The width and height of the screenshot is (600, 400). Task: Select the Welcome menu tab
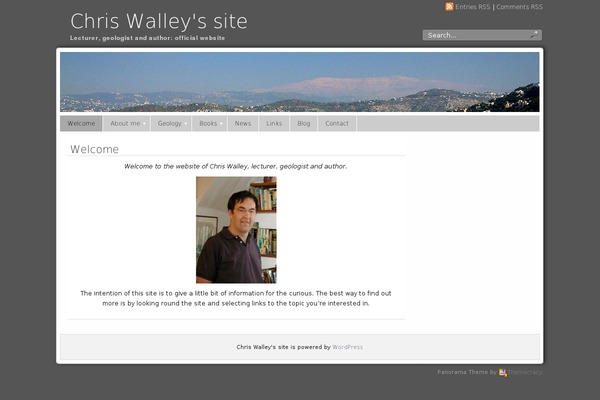(x=81, y=124)
